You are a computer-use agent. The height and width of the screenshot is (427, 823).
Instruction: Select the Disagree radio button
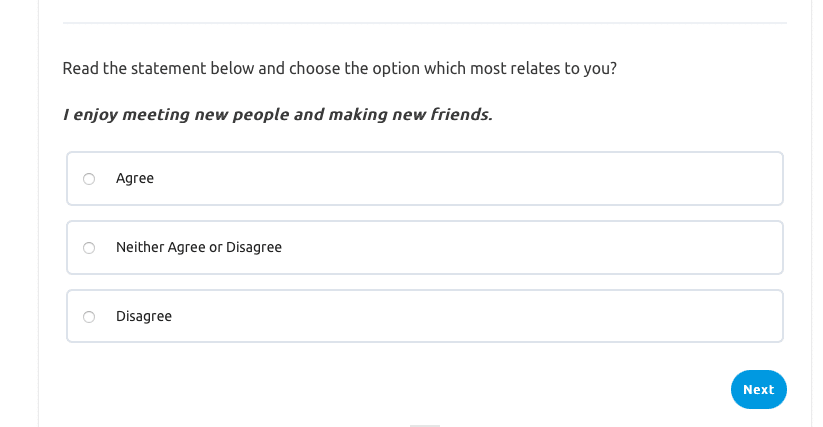click(x=89, y=317)
